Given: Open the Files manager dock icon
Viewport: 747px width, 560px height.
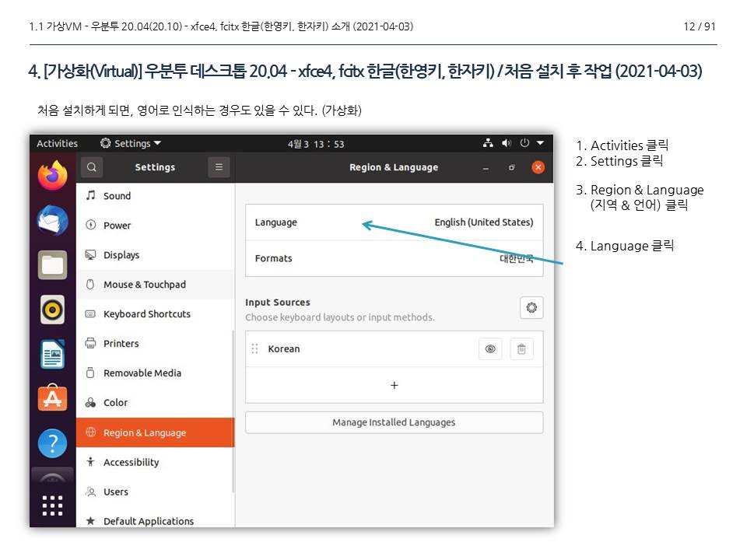Looking at the screenshot, I should (52, 264).
